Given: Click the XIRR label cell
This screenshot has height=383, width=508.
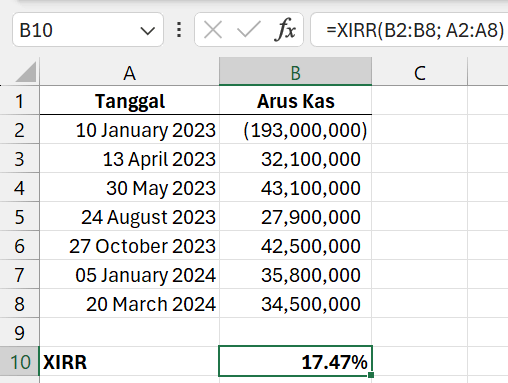Looking at the screenshot, I should (x=129, y=361).
